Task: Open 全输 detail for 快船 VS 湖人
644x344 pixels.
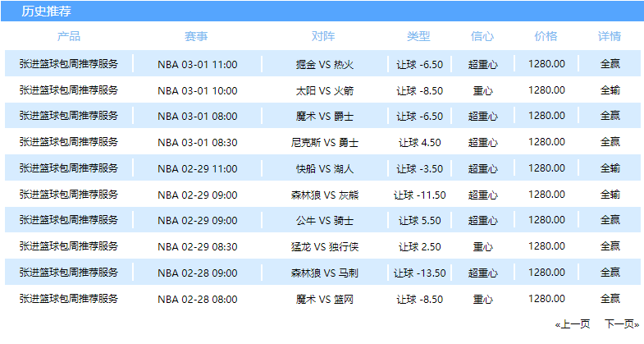Action: point(610,168)
